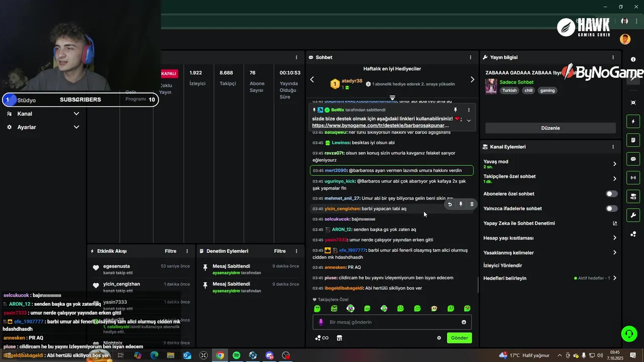Open Spotify from the taskbar
This screenshot has width=644, height=362.
point(236,355)
